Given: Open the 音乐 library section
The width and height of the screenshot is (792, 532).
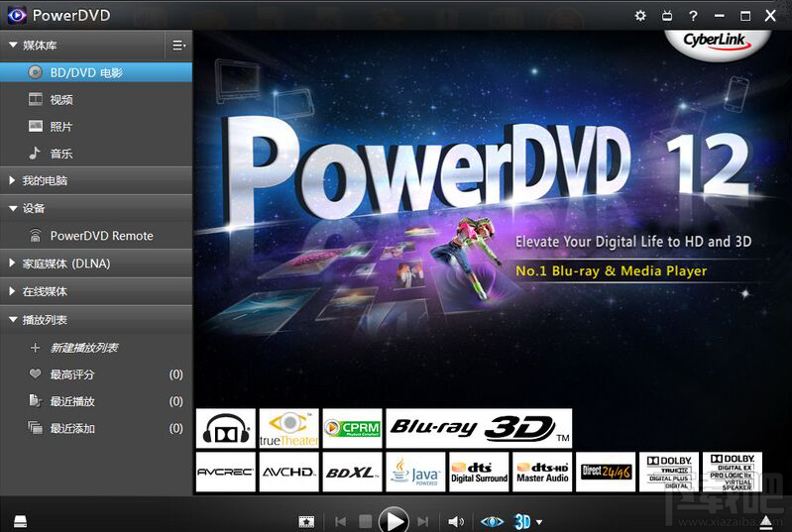Looking at the screenshot, I should coord(96,154).
